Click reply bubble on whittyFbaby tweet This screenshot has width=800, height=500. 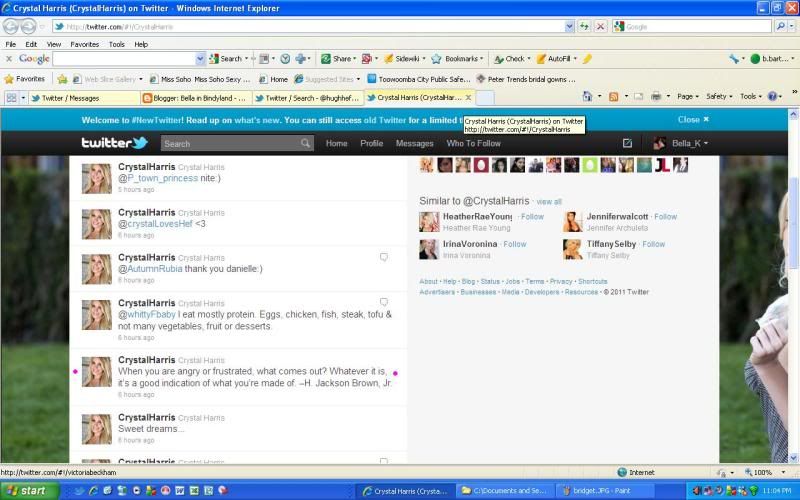[x=384, y=302]
